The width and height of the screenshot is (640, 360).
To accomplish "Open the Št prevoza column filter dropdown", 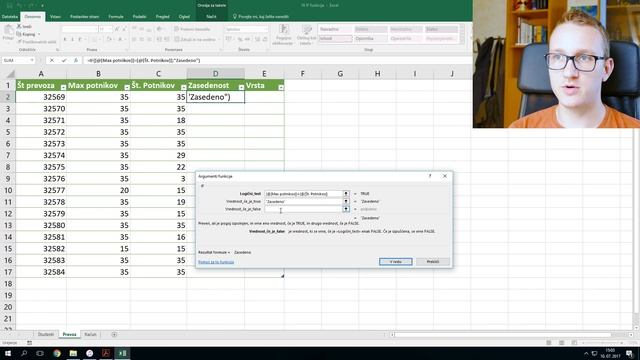I will [x=63, y=87].
